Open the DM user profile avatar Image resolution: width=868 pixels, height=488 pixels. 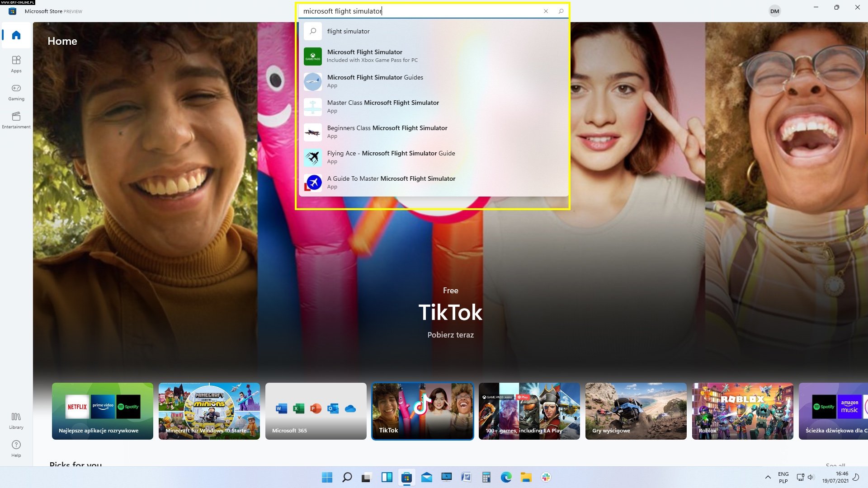[774, 11]
